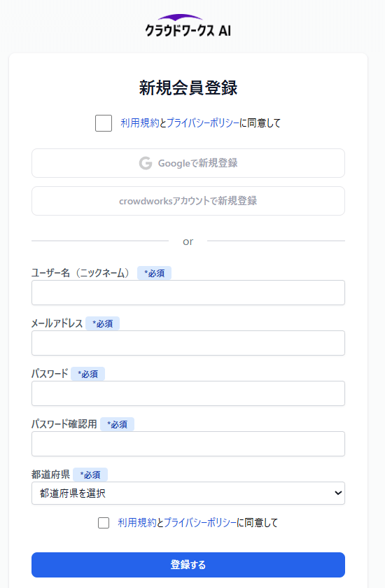This screenshot has height=588, width=385.
Task: Focus the パスワード確認用 input field
Action: coord(188,444)
